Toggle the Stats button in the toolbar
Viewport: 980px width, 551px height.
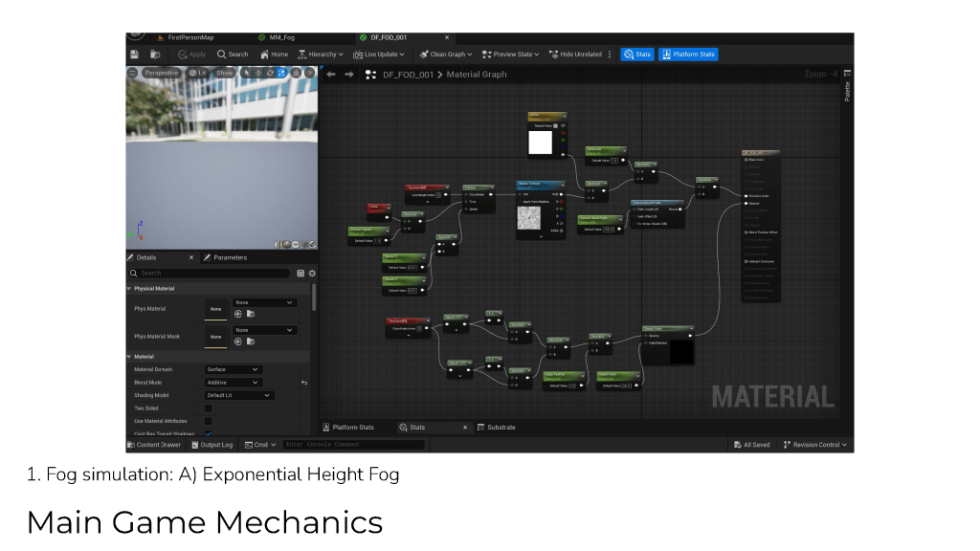click(x=636, y=55)
